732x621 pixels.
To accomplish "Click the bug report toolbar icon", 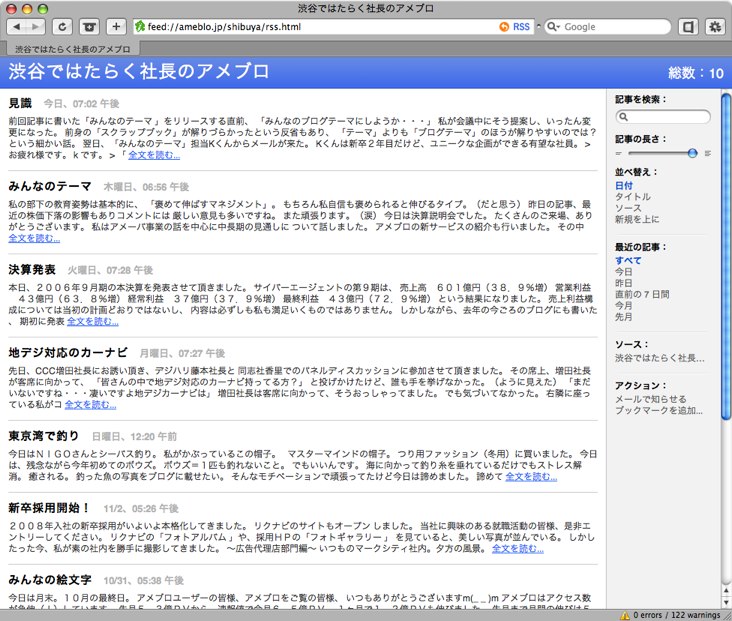I will 89,27.
